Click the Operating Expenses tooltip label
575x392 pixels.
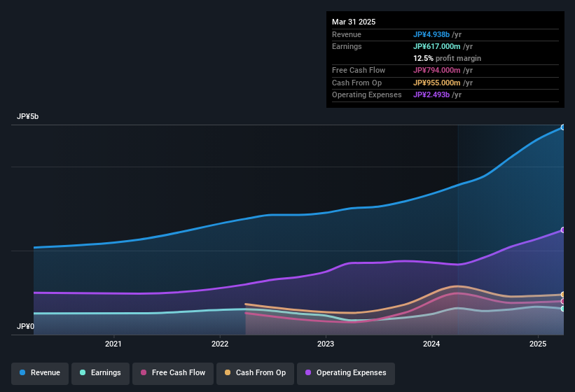[367, 95]
